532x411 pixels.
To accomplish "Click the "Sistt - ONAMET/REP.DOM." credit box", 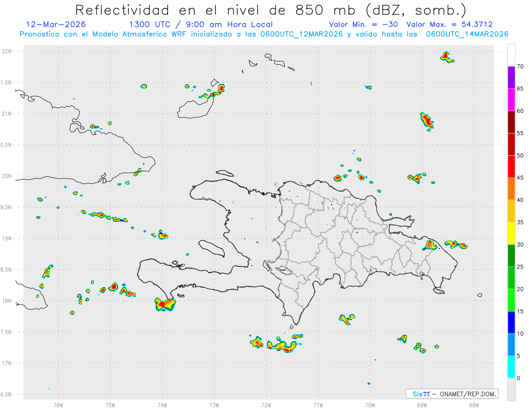I will coord(452,394).
